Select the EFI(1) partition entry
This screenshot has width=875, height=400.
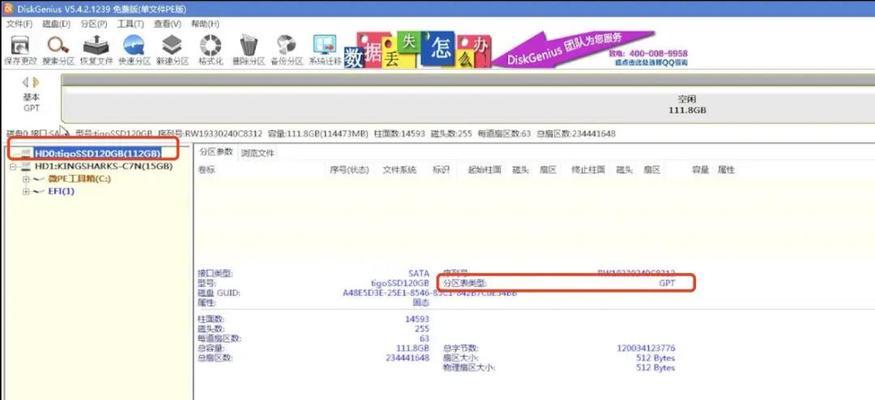point(60,191)
